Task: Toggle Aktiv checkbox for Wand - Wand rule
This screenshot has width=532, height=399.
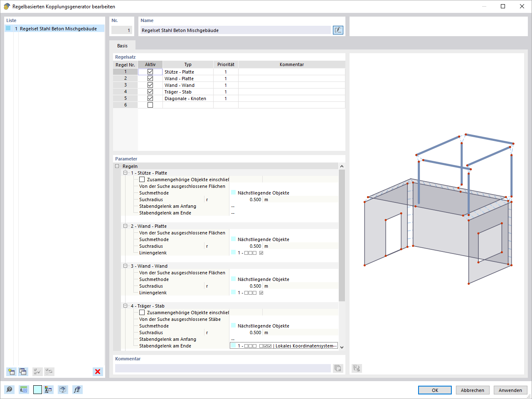Action: tap(150, 85)
